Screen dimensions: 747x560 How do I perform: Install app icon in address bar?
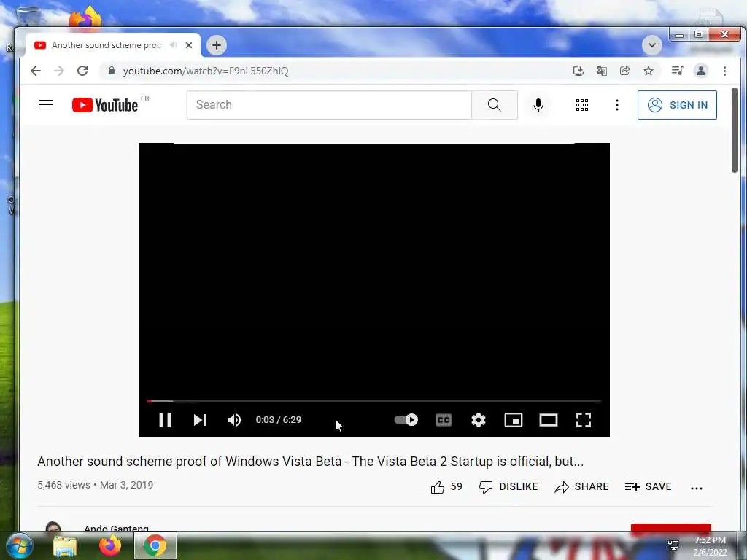pyautogui.click(x=578, y=71)
